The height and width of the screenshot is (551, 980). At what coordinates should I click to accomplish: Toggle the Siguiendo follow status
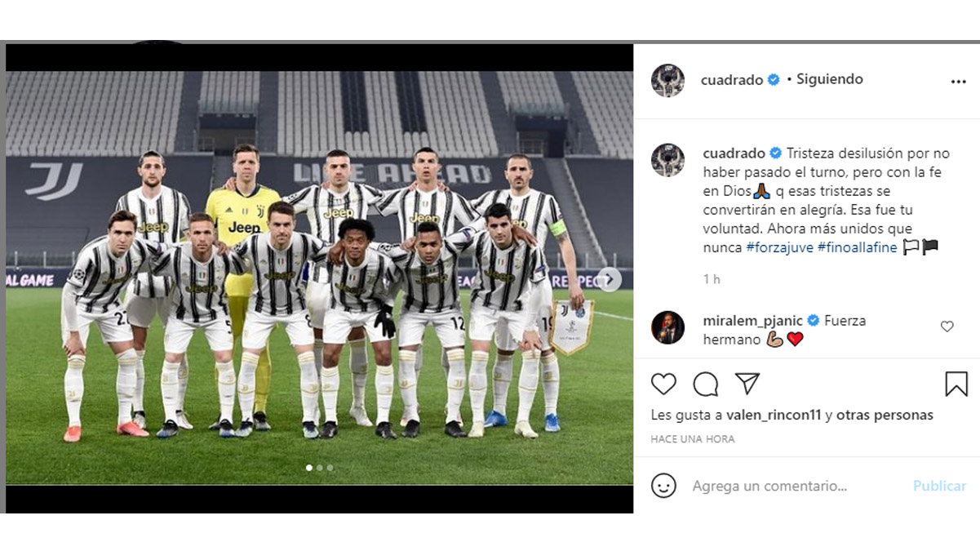point(829,79)
